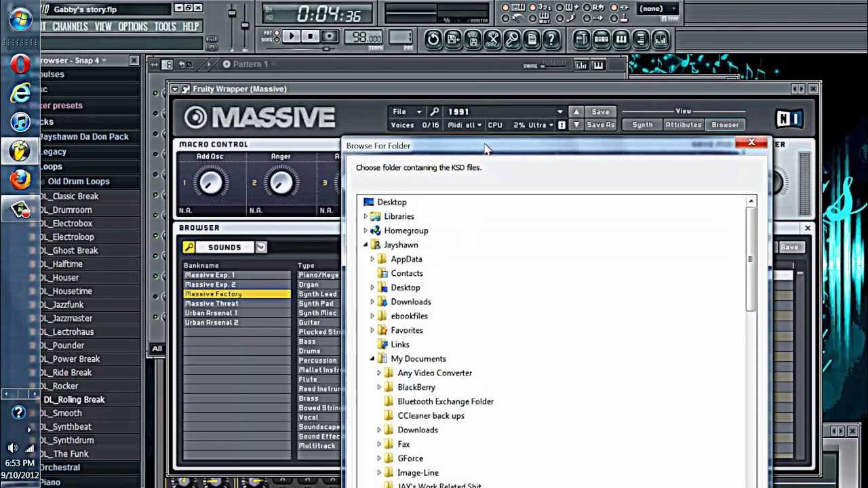The image size is (868, 488).
Task: Open the 1991 preset name dropdown
Action: (x=505, y=112)
